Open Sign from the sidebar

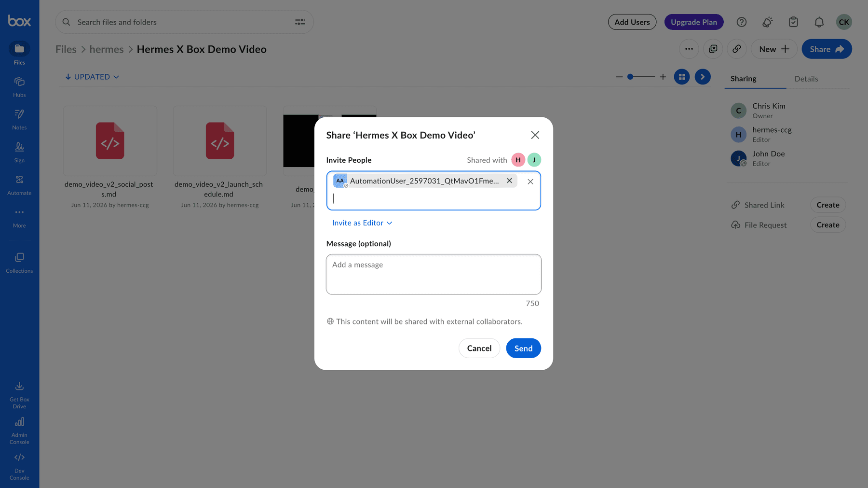point(19,152)
